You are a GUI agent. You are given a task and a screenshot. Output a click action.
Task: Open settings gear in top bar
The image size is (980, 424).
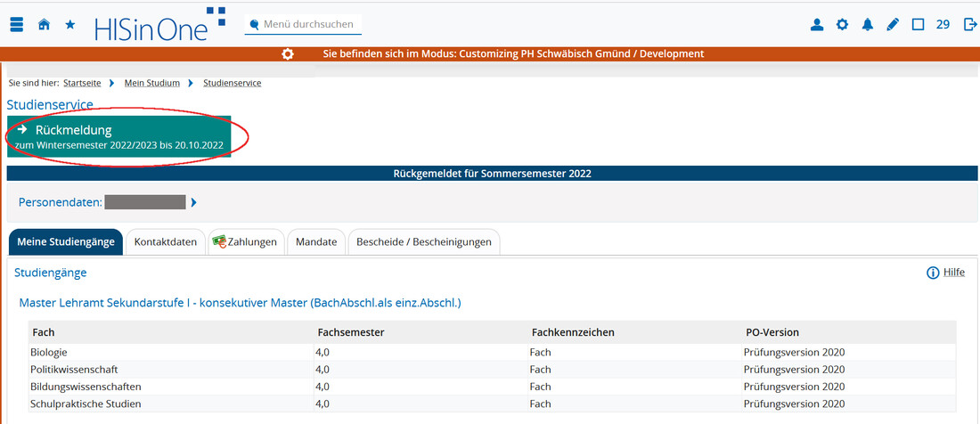842,25
